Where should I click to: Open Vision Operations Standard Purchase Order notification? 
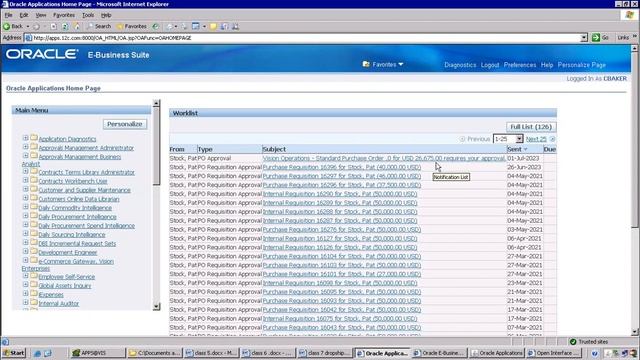384,158
